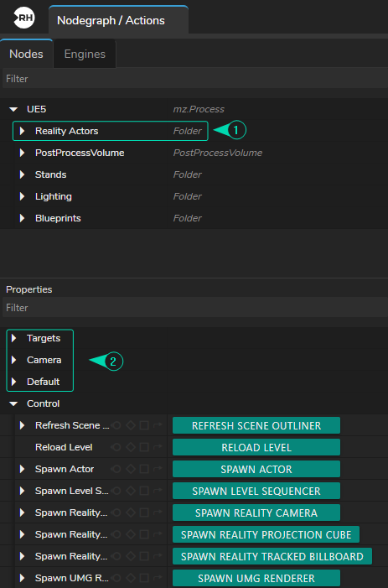Toggle the square checkbox on Spawn Actor row

(144, 469)
